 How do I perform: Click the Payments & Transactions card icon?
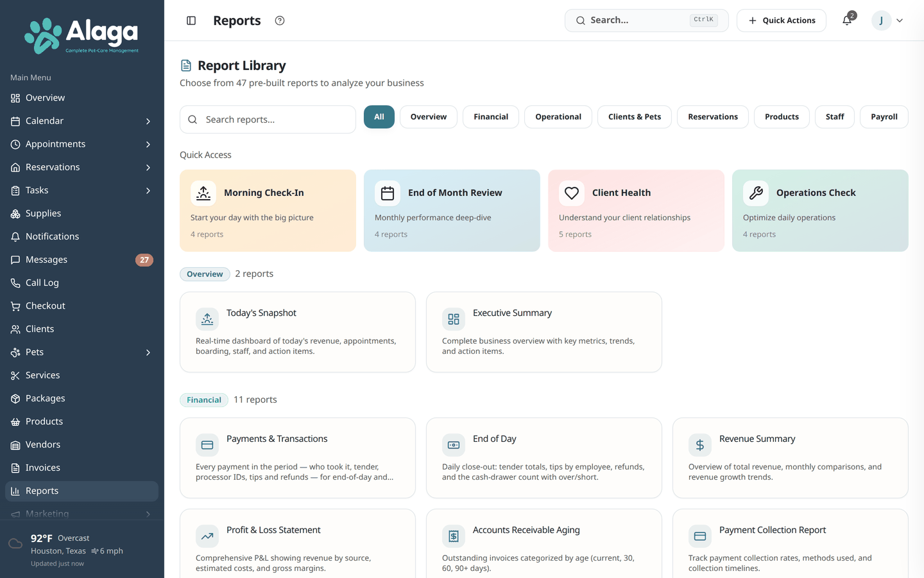pos(207,445)
